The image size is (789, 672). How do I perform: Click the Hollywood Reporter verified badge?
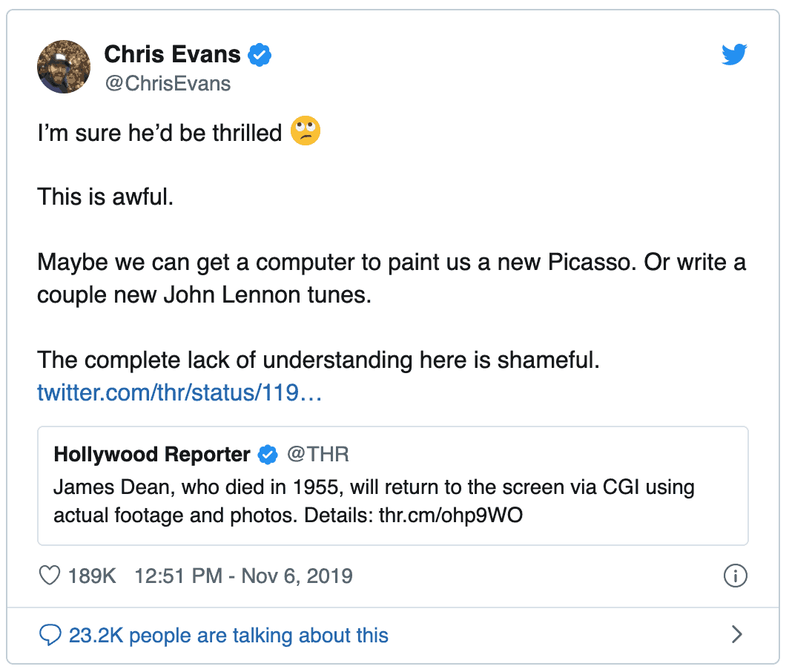point(268,455)
